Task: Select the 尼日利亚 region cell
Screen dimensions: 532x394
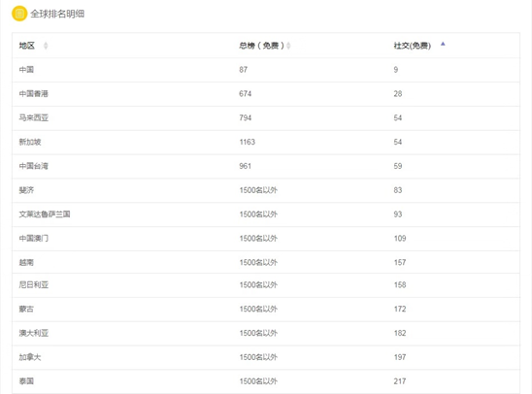Action: point(34,284)
